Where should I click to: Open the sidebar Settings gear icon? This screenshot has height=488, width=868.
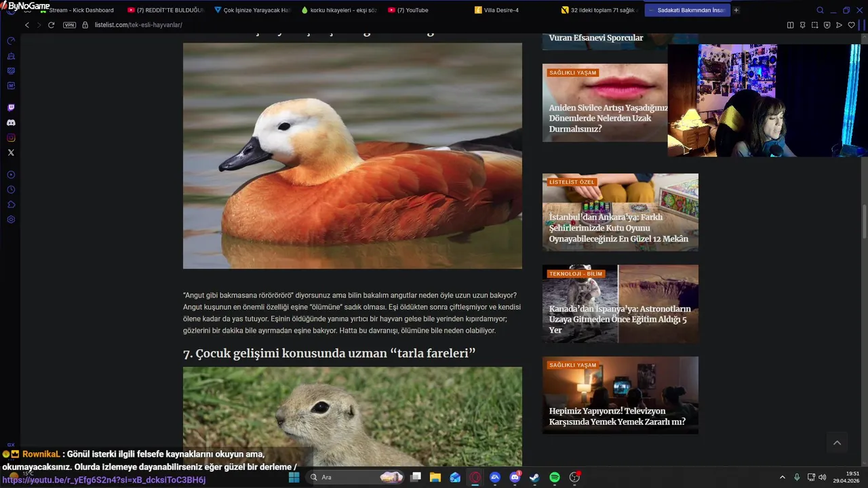pos(11,220)
